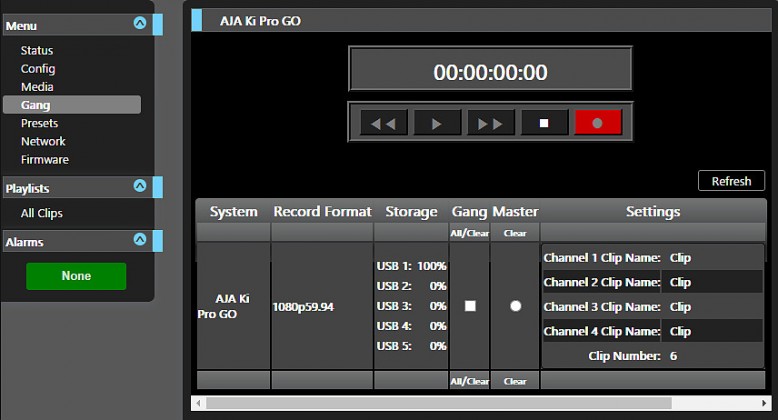The height and width of the screenshot is (420, 778).
Task: Open the Presets menu page
Action: [x=39, y=123]
